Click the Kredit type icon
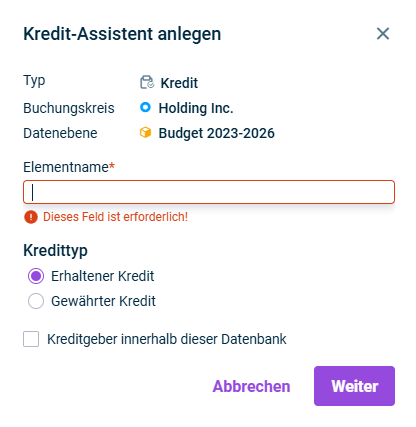This screenshot has height=427, width=416. pyautogui.click(x=147, y=82)
